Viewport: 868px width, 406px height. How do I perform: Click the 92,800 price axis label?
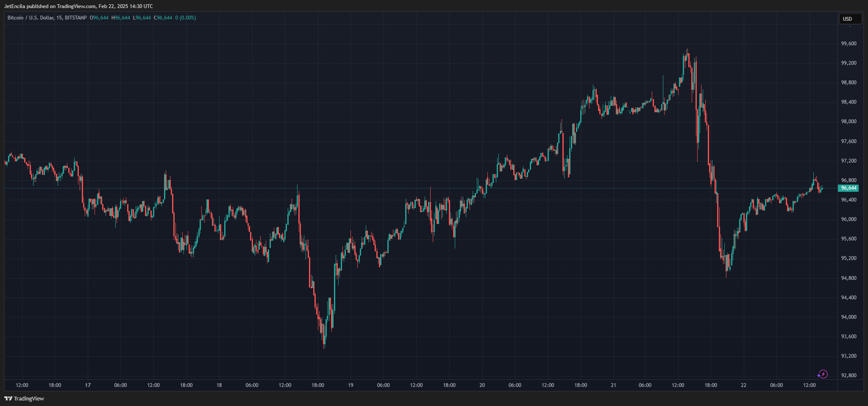pyautogui.click(x=849, y=376)
